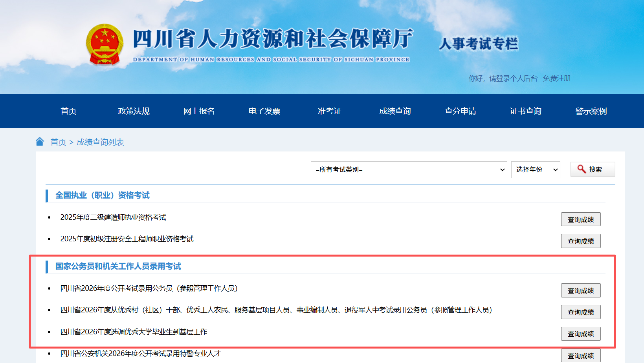644x363 pixels.
Task: Click 首页 link in the breadcrumb
Action: click(58, 142)
